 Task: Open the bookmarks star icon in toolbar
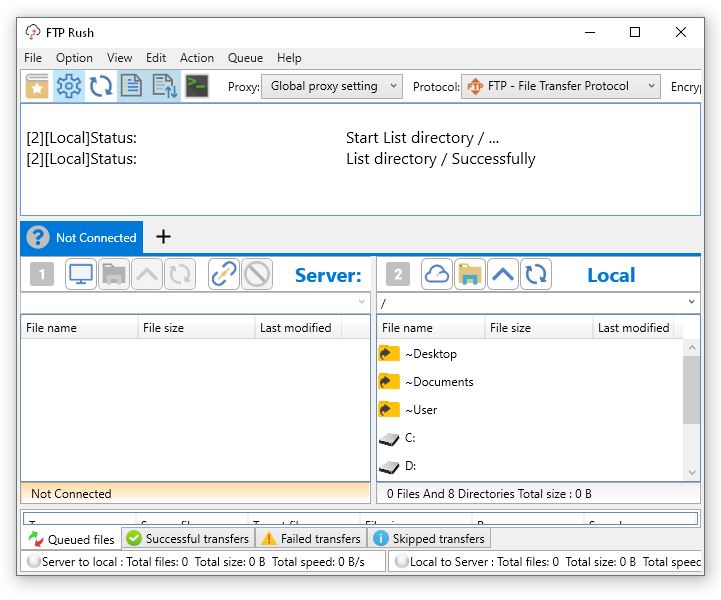pyautogui.click(x=37, y=86)
